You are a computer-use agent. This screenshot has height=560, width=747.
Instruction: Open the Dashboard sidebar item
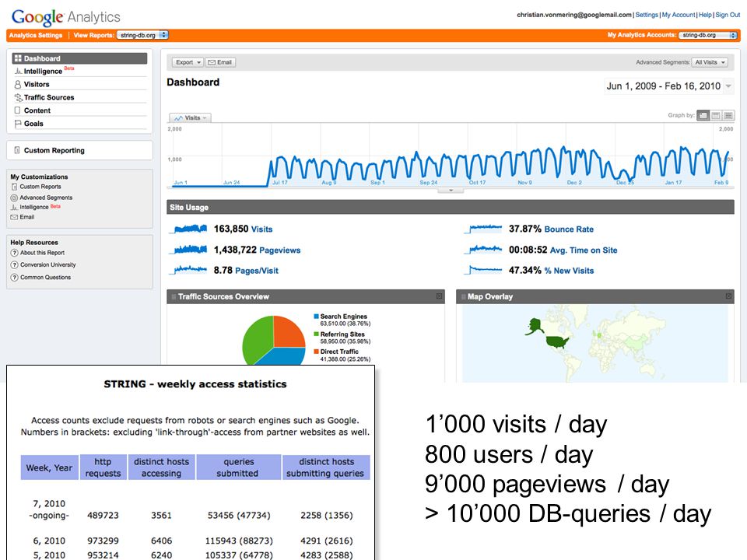point(79,58)
